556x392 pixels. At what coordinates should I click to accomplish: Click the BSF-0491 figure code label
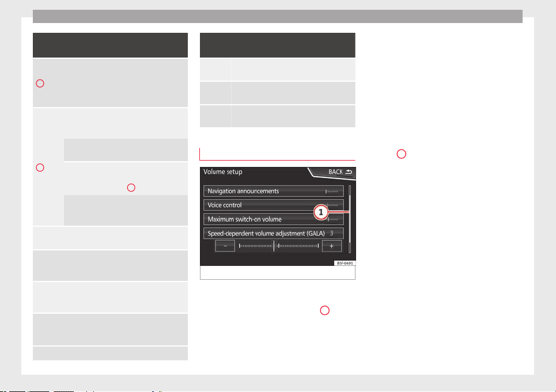(x=345, y=264)
